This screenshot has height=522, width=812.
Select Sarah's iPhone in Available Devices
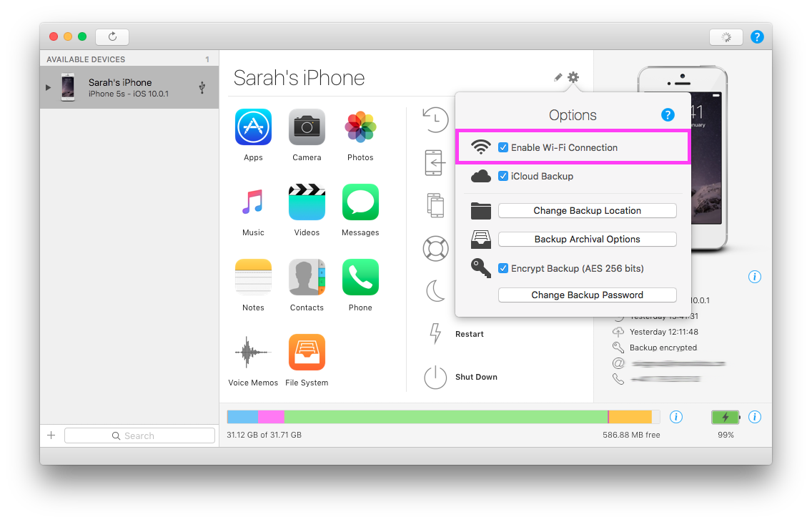point(129,87)
